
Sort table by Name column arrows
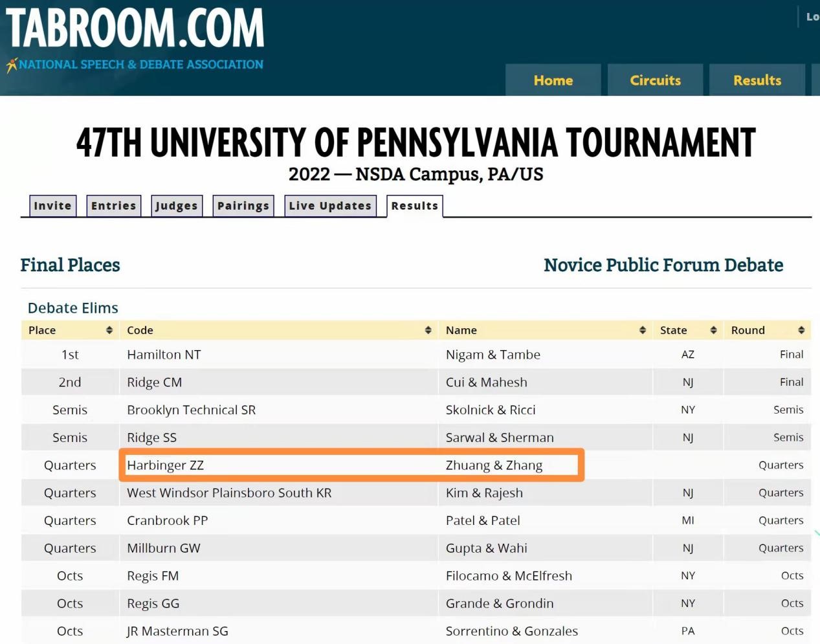pos(642,330)
